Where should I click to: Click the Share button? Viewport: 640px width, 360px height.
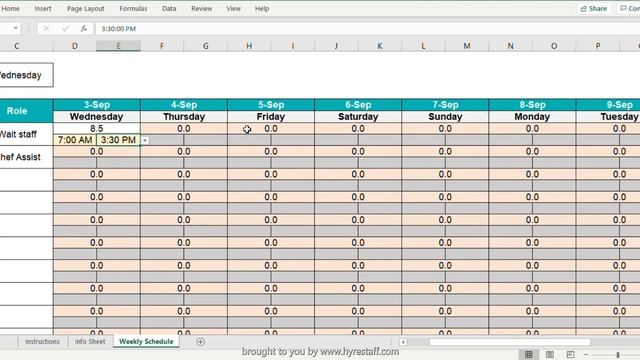pos(594,9)
